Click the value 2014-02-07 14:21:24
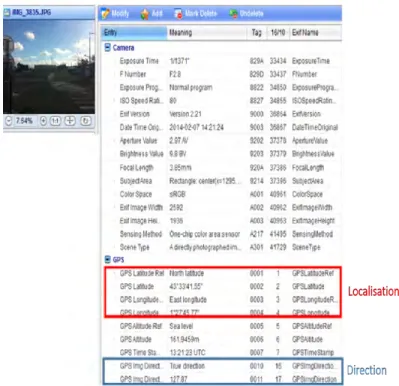 point(196,127)
